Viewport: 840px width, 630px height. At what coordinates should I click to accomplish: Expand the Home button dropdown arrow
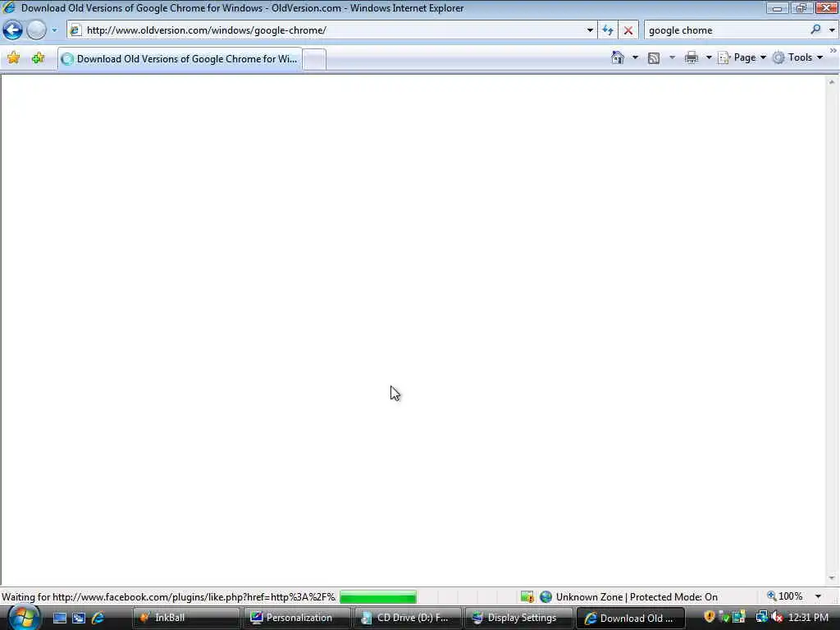point(635,57)
